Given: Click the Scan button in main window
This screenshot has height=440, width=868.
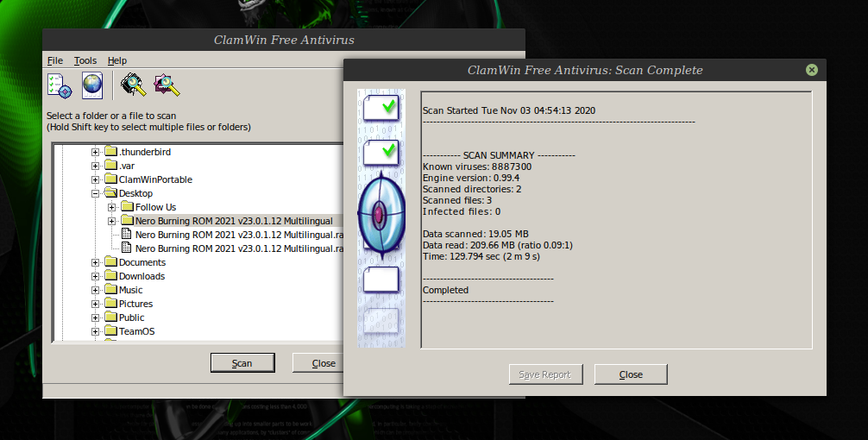Looking at the screenshot, I should pyautogui.click(x=242, y=363).
